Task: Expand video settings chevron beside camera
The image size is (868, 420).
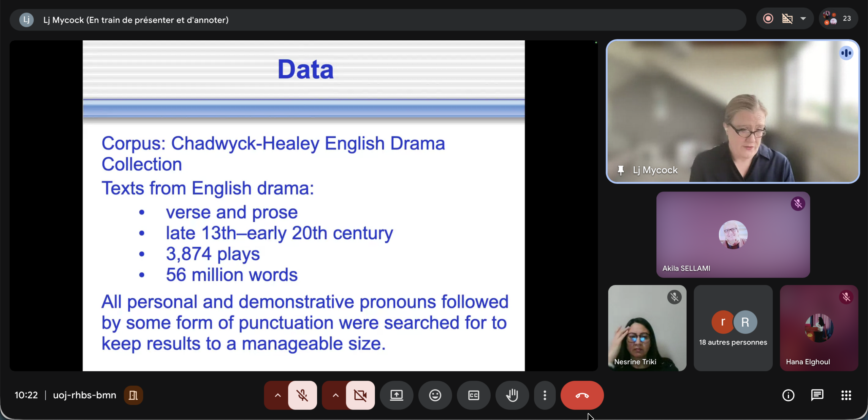Action: (335, 395)
